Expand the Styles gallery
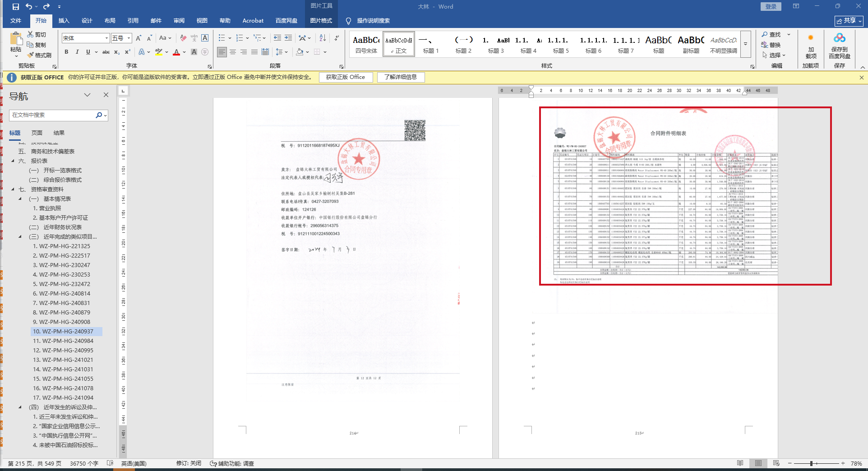The height and width of the screenshot is (471, 868). tap(746, 44)
